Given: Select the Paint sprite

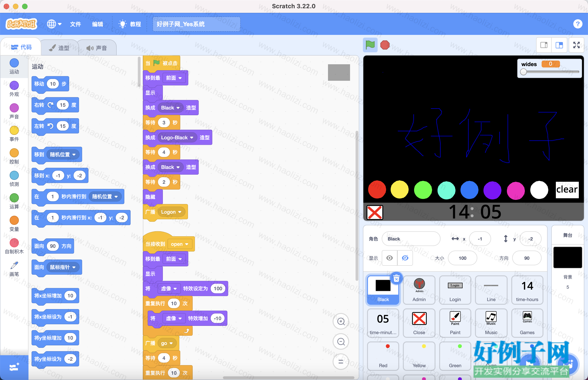Looking at the screenshot, I should click(x=455, y=323).
